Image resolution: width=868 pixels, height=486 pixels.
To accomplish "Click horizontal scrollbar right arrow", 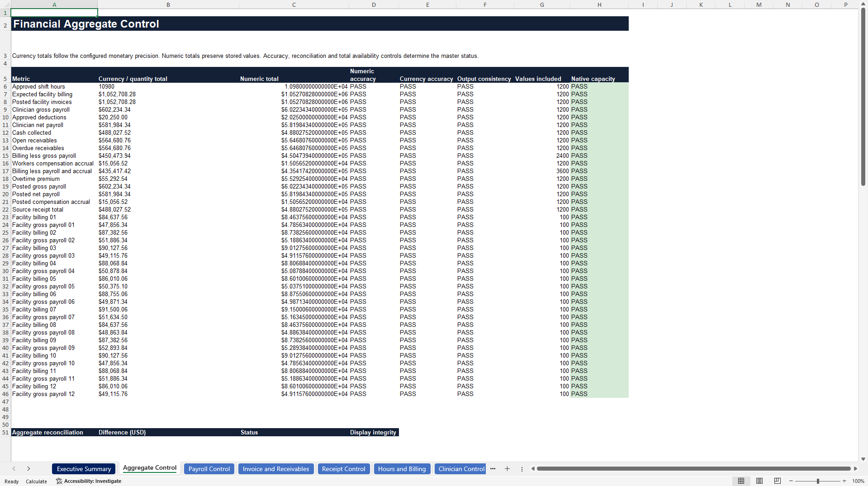I will 855,469.
